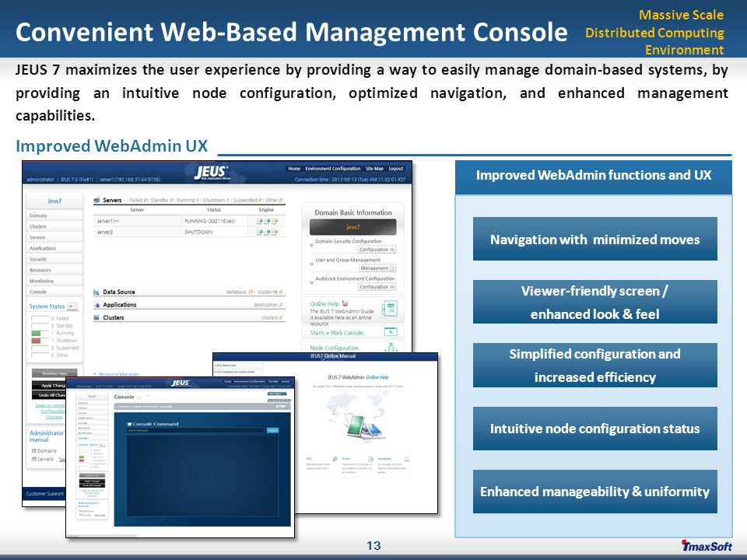
Task: Click the Clusters section icon in main panel
Action: (x=96, y=317)
